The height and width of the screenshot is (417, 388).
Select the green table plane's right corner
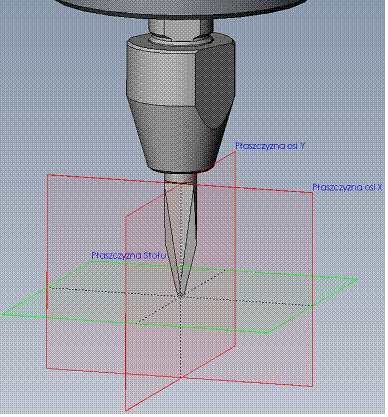click(357, 279)
